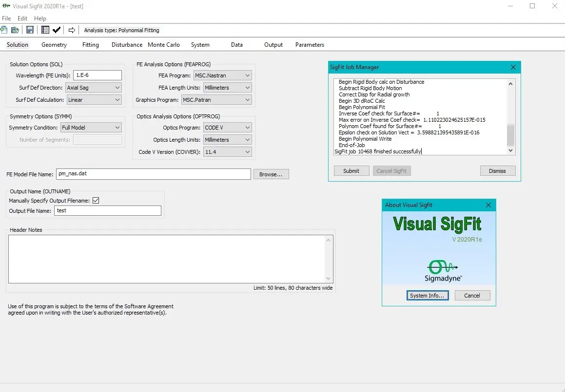Click the System Info... button
This screenshot has height=392, width=565.
click(x=428, y=296)
